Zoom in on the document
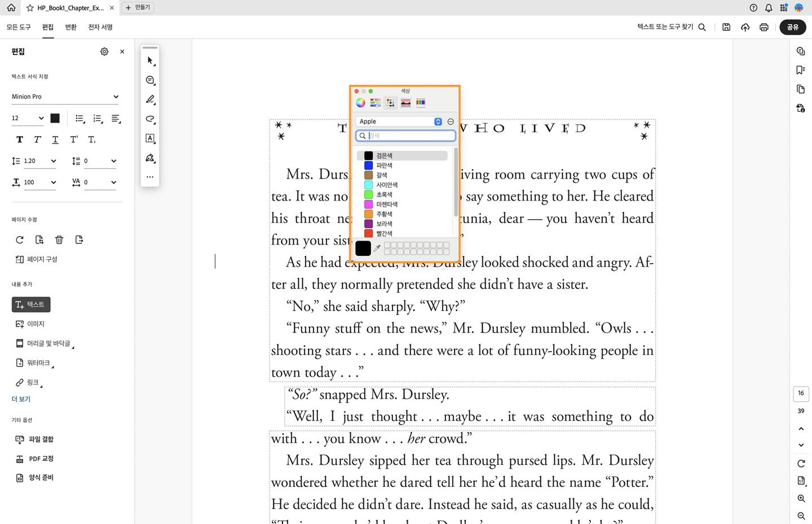The image size is (812, 524). (801, 499)
